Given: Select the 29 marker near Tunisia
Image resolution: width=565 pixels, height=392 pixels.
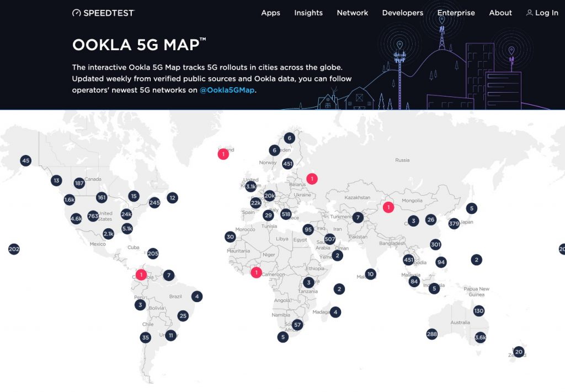Looking at the screenshot, I should pos(268,216).
